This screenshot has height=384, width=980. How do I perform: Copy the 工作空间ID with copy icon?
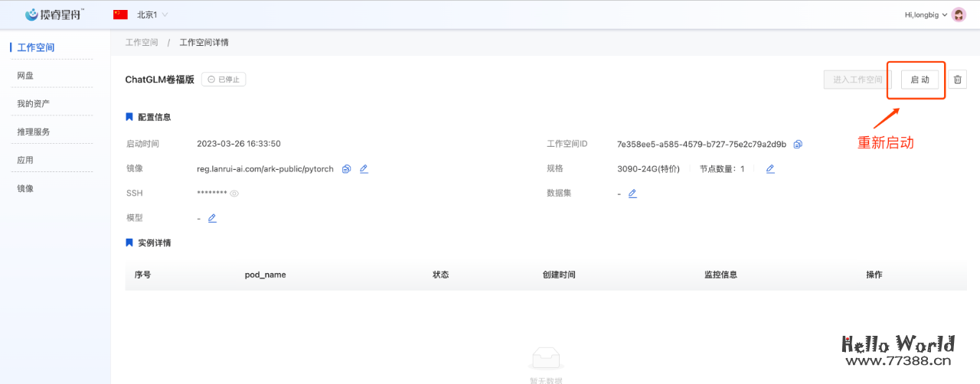798,144
